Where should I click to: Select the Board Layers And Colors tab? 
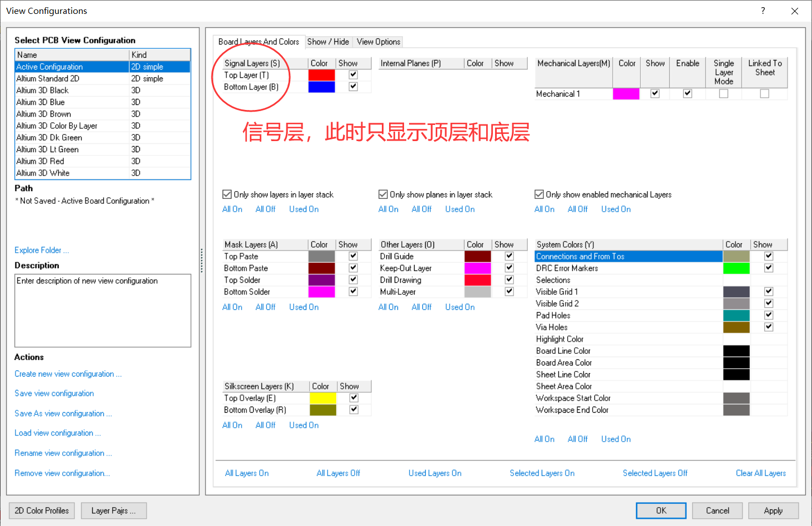point(259,42)
